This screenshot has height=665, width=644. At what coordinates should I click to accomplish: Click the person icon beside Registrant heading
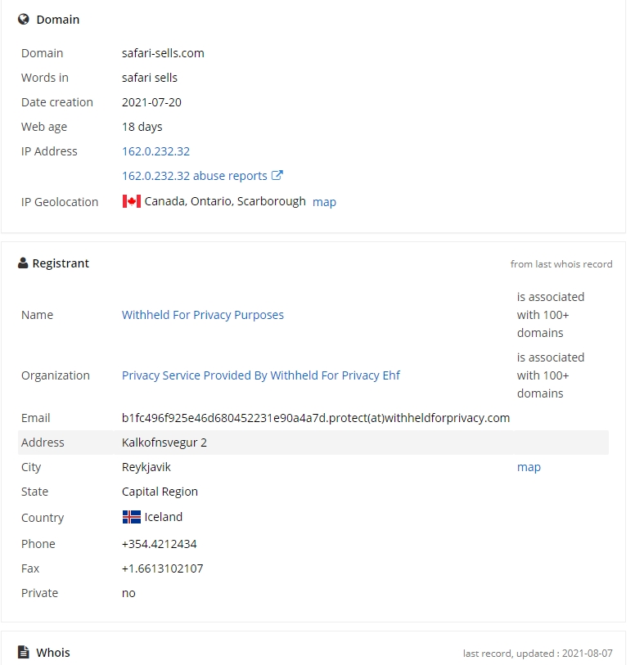(23, 263)
